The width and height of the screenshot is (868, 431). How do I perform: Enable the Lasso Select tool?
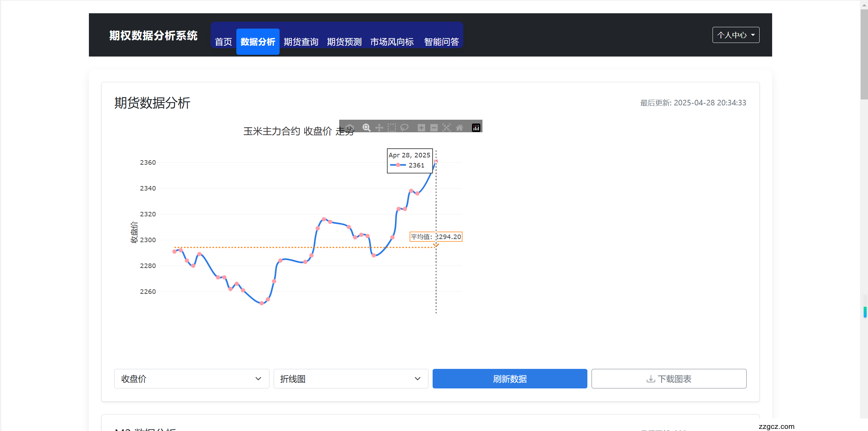(404, 127)
